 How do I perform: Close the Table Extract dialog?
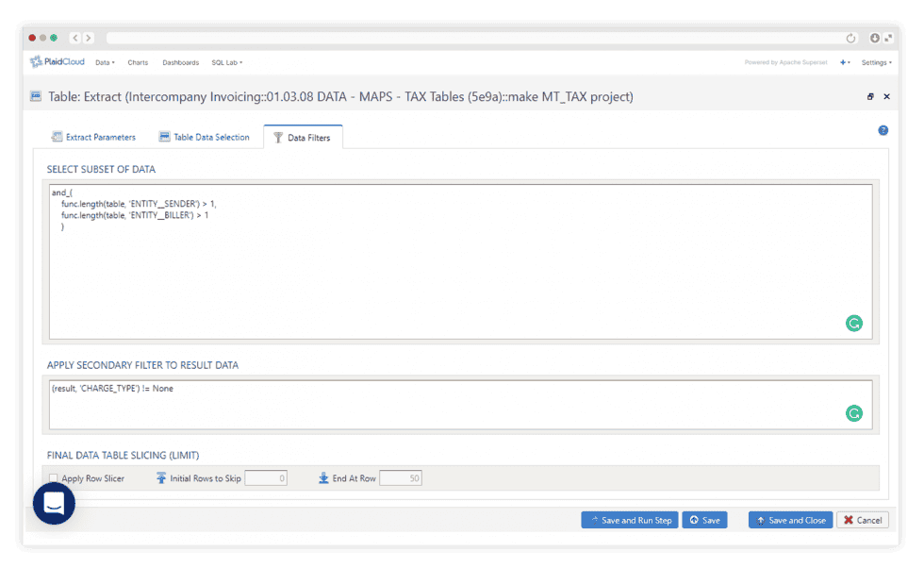point(886,97)
